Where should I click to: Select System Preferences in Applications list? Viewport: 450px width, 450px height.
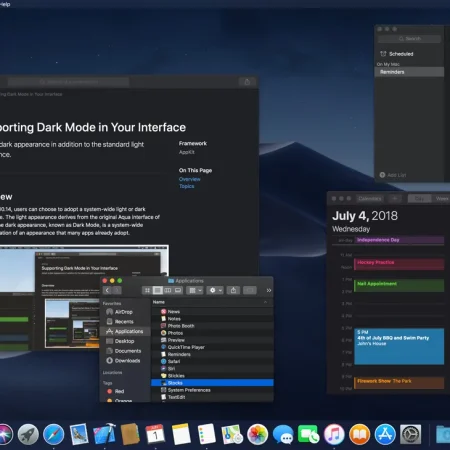212,390
